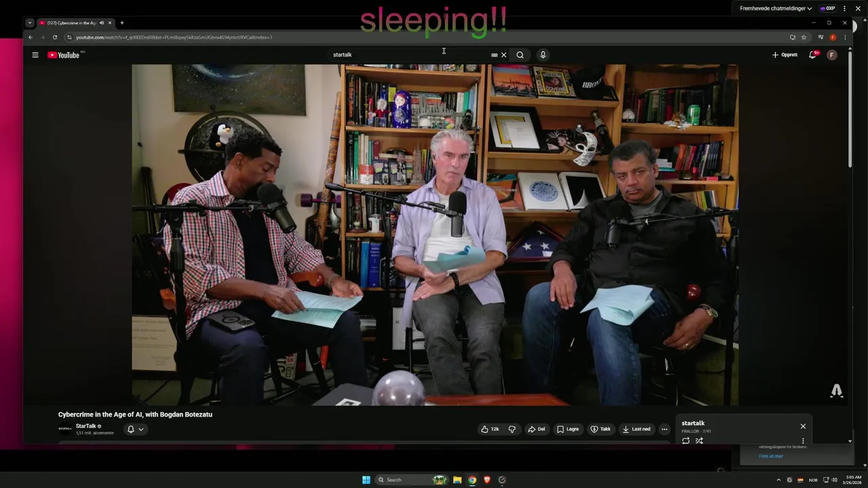Open the YouTube guide hamburger menu

(x=35, y=55)
